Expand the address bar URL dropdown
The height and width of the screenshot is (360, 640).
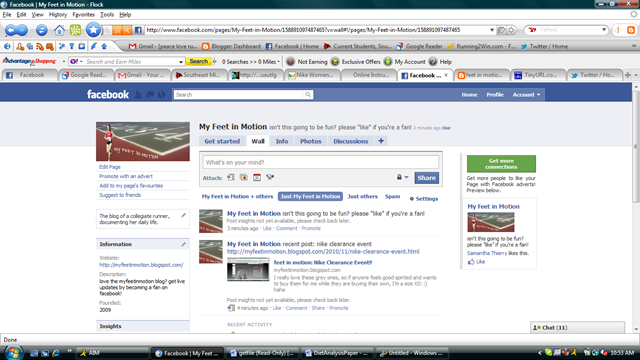point(492,30)
